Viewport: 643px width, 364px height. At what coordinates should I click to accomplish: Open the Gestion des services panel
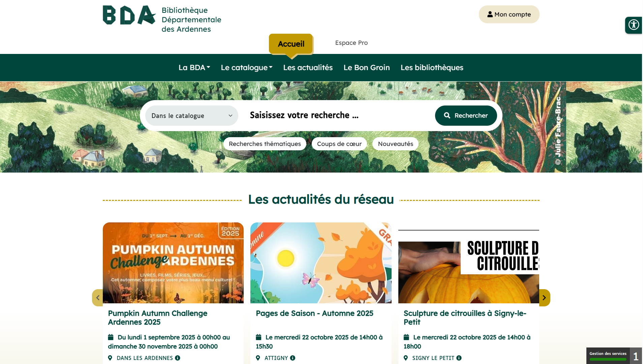pyautogui.click(x=608, y=356)
